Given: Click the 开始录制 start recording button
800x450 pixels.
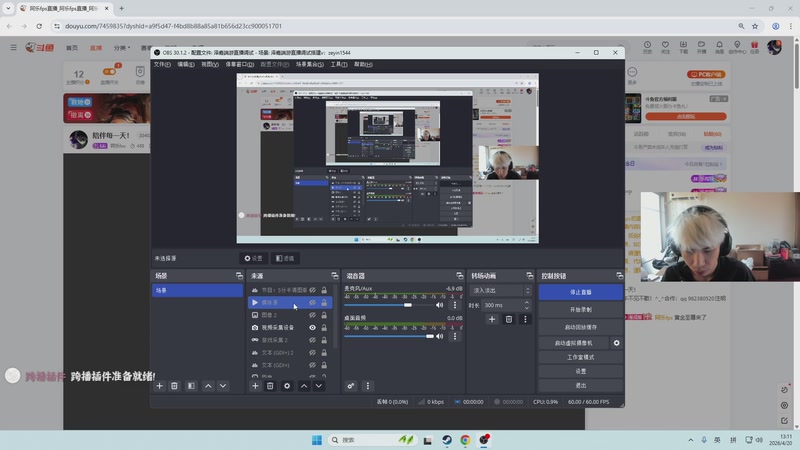Looking at the screenshot, I should click(x=581, y=310).
